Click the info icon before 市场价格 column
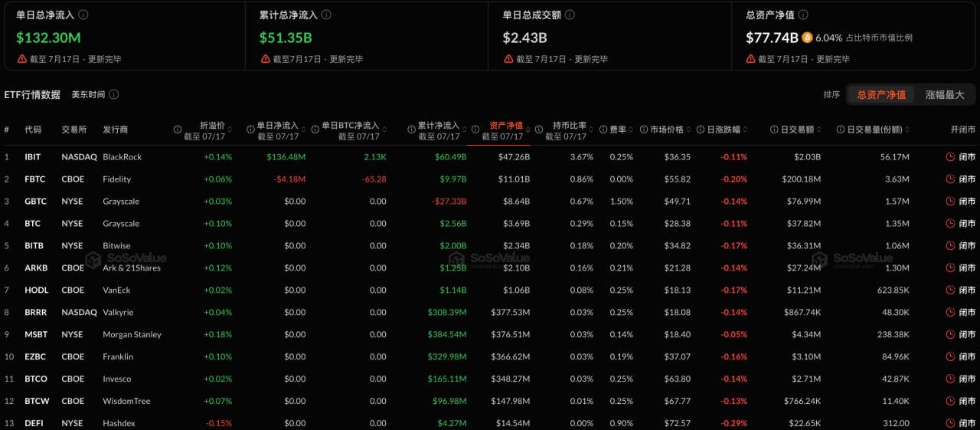The width and height of the screenshot is (980, 430). point(643,130)
